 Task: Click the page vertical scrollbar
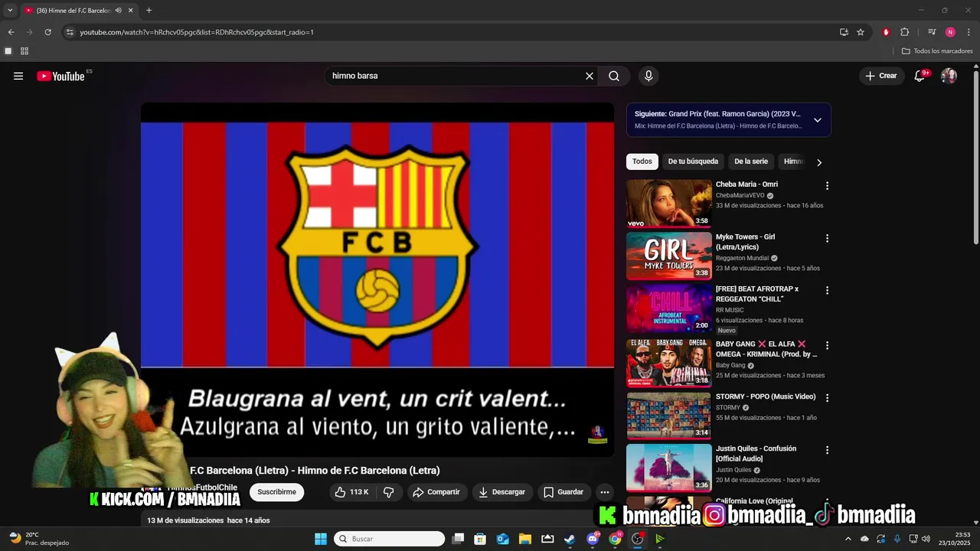click(975, 157)
